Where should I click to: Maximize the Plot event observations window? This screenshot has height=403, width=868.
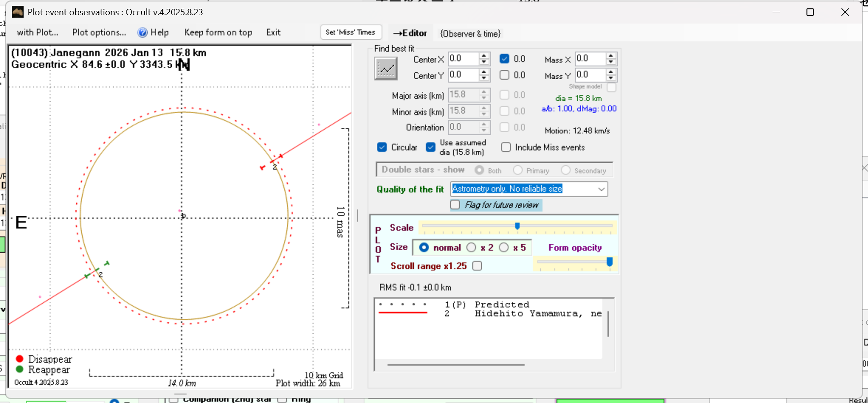810,12
